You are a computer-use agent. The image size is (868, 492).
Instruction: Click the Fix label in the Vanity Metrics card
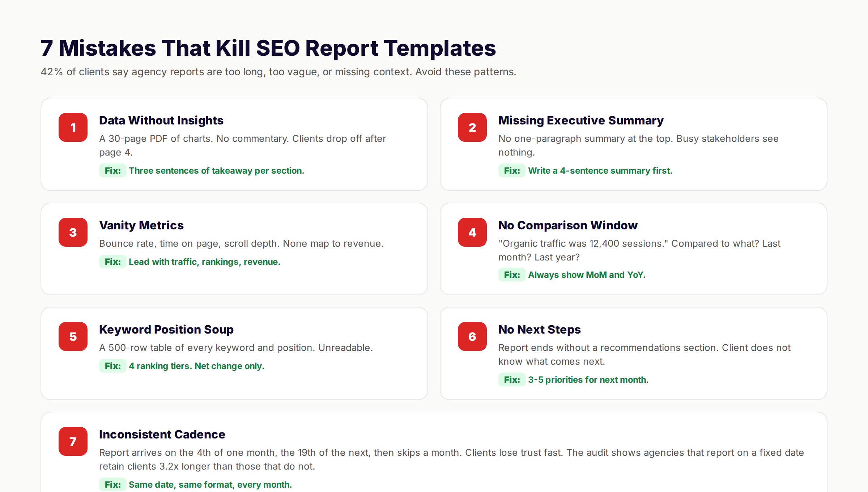(113, 262)
